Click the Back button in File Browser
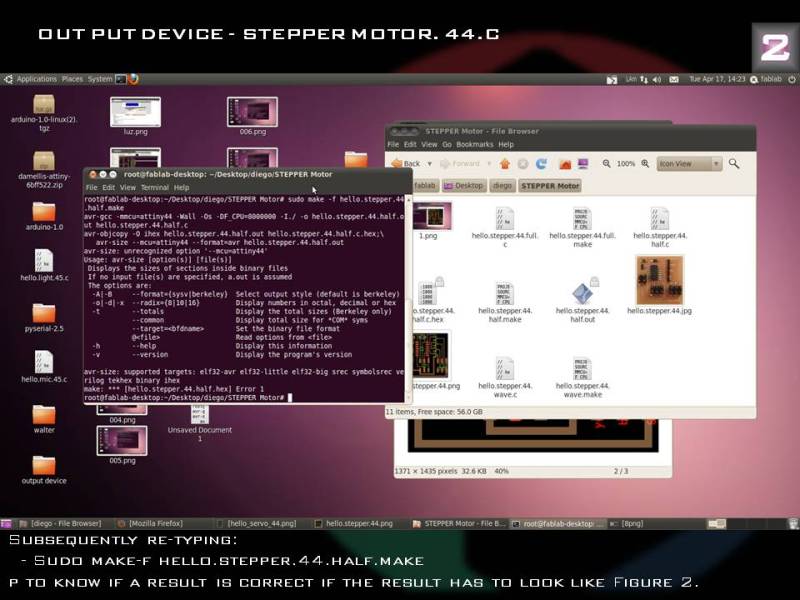 coord(406,164)
